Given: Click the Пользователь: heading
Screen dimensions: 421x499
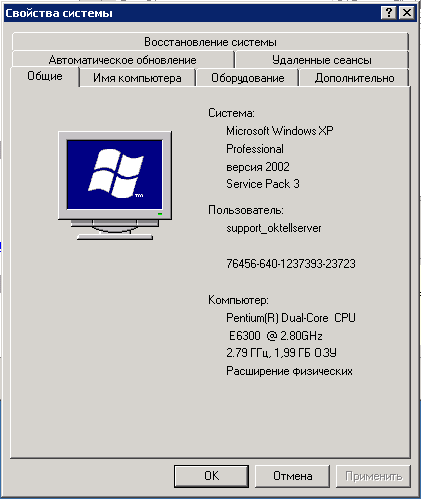Looking at the screenshot, I should [246, 210].
